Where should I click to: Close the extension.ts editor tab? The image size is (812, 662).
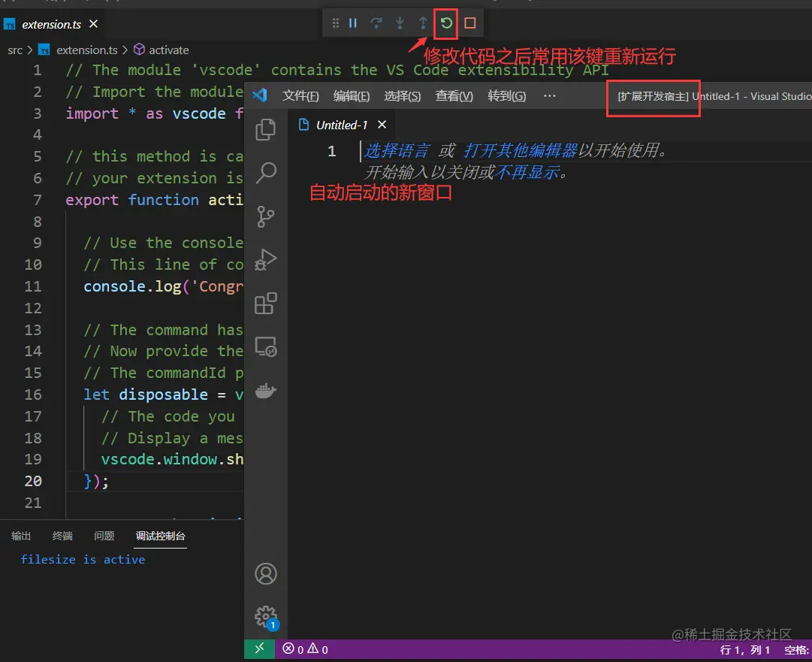93,24
